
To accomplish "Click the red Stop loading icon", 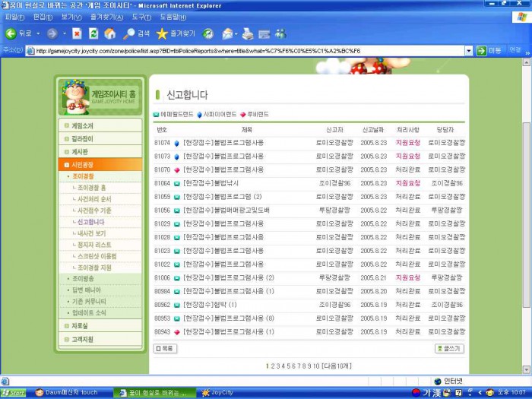I will (x=77, y=33).
